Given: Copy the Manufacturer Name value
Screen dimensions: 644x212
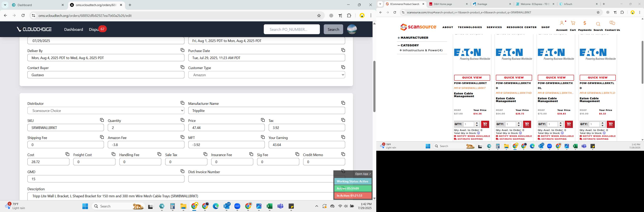Looking at the screenshot, I should pos(343,103).
